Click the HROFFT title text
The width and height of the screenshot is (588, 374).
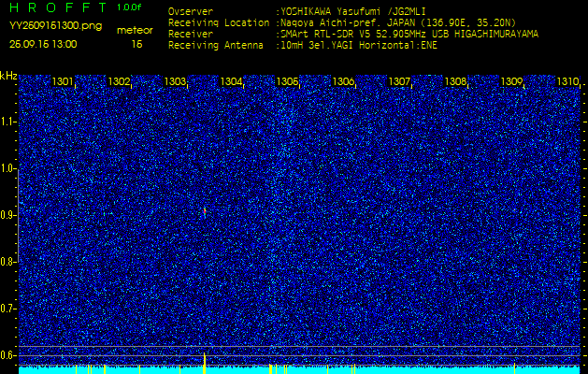point(60,7)
